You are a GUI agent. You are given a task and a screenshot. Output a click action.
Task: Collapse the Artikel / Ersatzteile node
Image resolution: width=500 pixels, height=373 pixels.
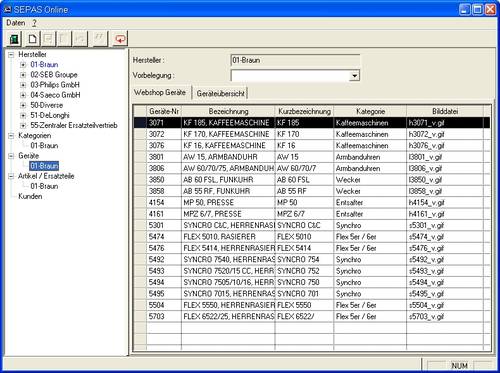click(x=11, y=176)
